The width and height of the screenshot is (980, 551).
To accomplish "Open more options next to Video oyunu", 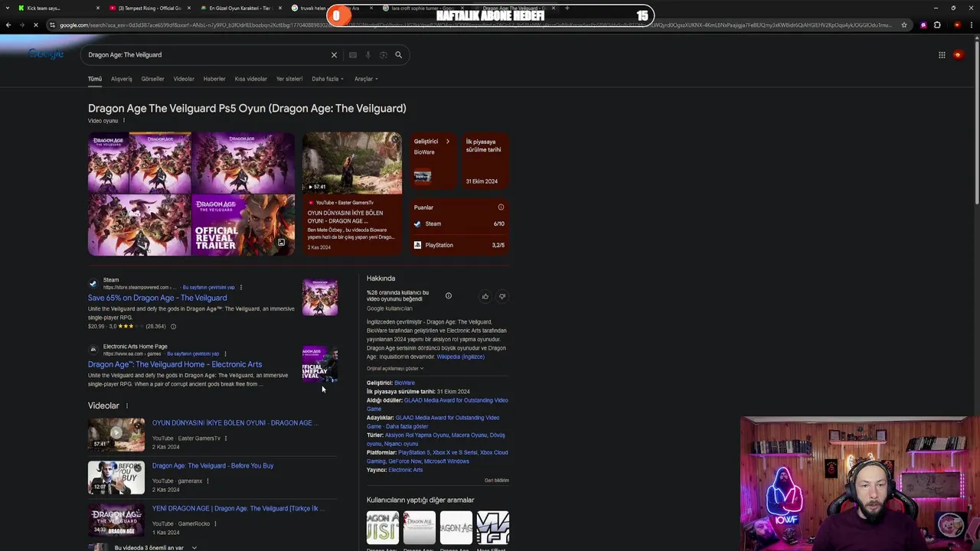I will [123, 120].
